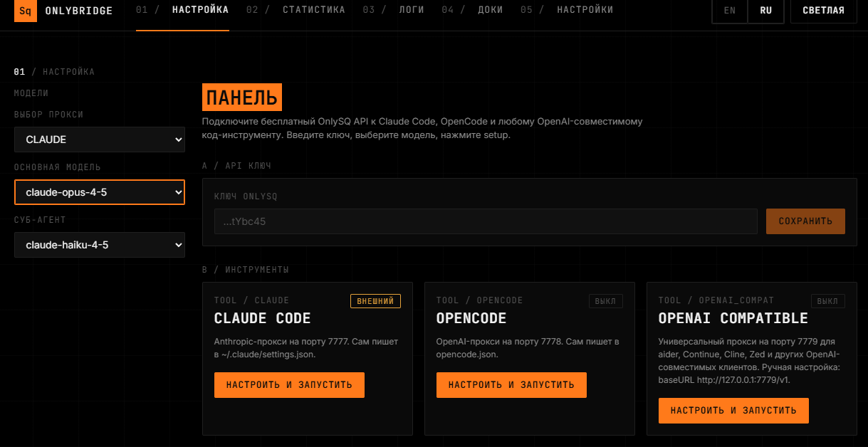Click the Внешний badge on Claude Code

click(x=375, y=301)
